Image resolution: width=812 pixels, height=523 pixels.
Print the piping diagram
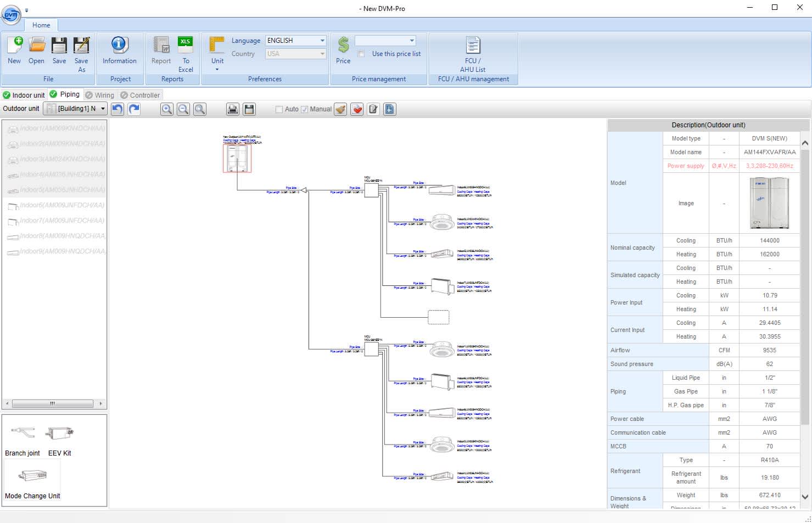232,109
